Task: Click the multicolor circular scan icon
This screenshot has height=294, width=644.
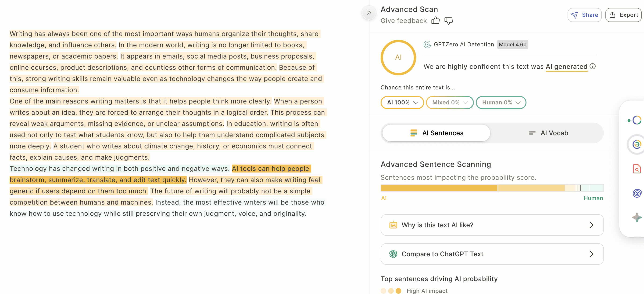Action: pyautogui.click(x=637, y=144)
